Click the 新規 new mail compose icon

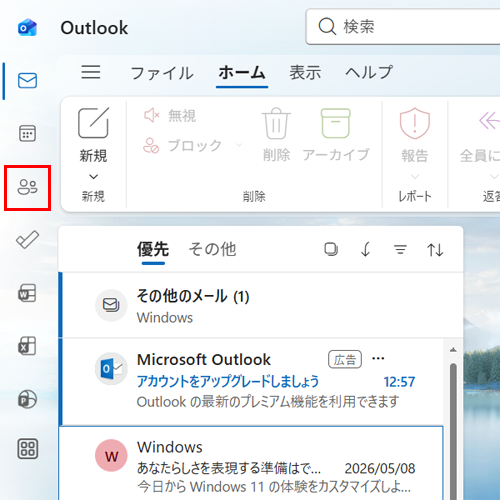tap(94, 123)
